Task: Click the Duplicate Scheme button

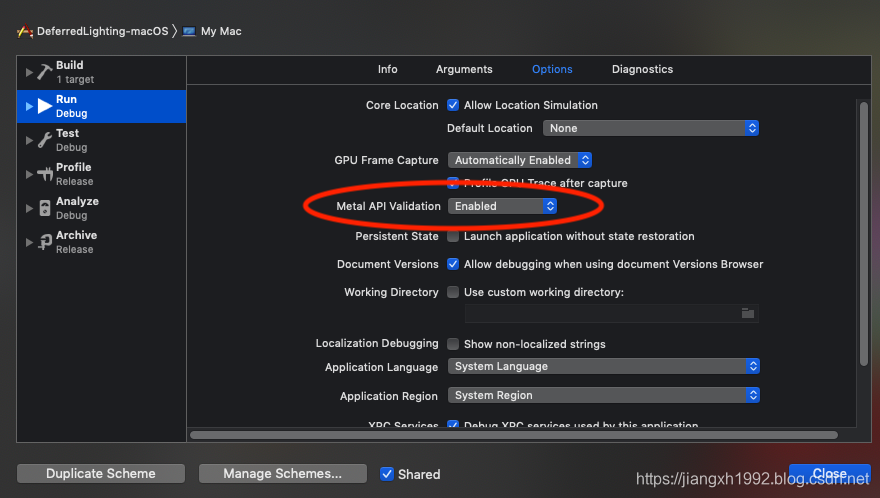Action: pyautogui.click(x=101, y=473)
